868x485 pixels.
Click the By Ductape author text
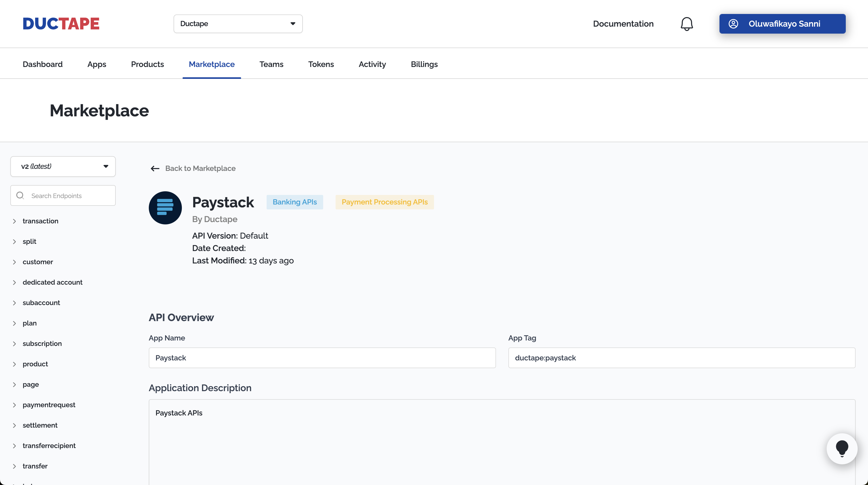[215, 219]
